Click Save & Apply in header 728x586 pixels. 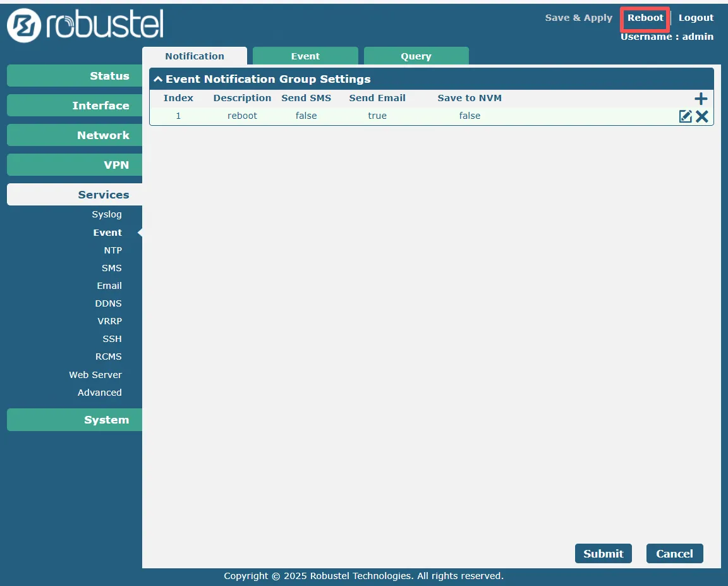click(578, 18)
